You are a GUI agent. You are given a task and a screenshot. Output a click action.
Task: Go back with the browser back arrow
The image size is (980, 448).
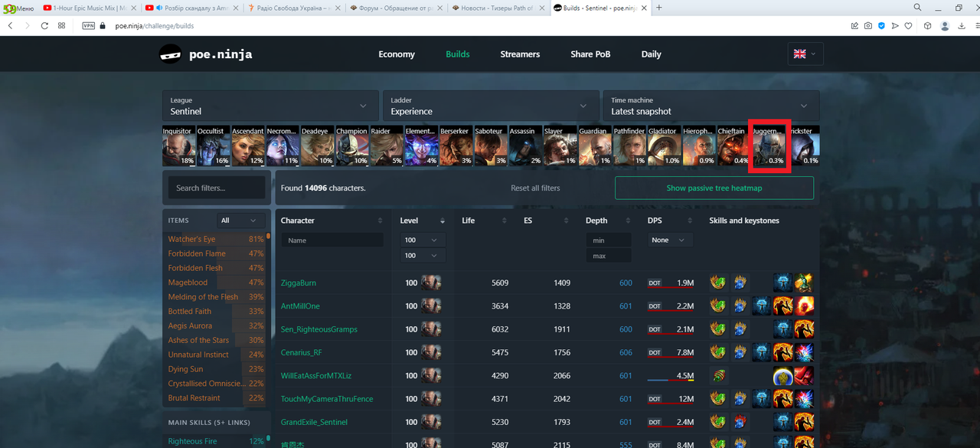click(10, 25)
